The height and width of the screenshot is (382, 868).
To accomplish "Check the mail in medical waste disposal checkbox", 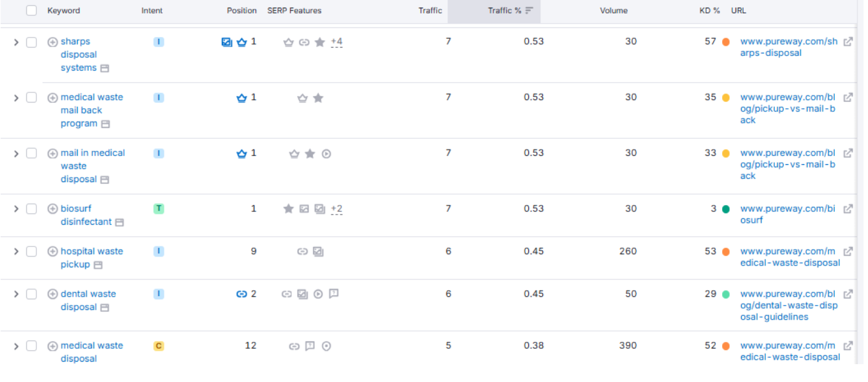I will [31, 153].
